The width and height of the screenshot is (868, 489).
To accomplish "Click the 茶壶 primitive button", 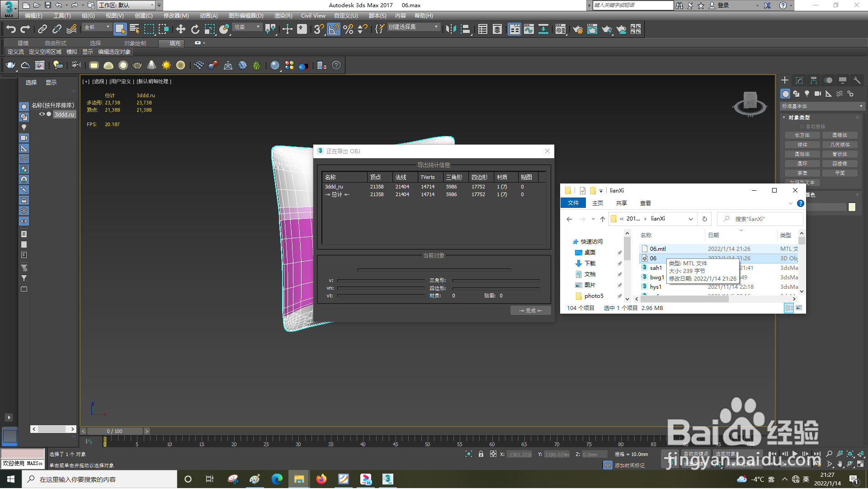I will point(802,173).
